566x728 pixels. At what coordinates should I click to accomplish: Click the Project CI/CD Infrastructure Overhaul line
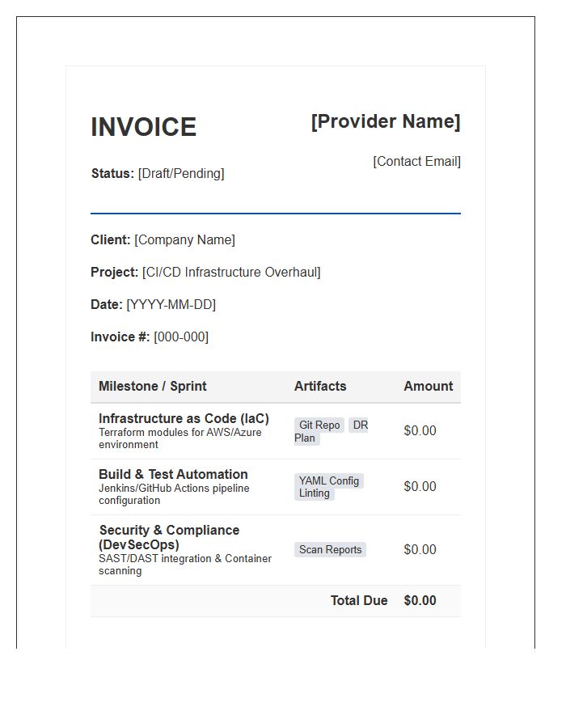(x=205, y=272)
